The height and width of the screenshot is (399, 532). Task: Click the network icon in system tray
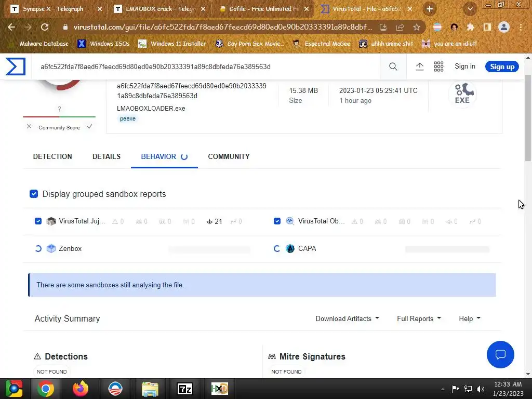pos(468,389)
